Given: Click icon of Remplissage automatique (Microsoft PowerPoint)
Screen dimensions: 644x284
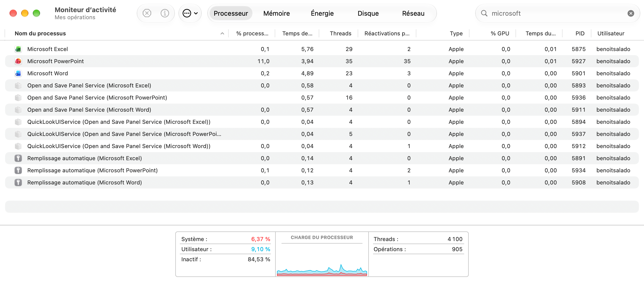Looking at the screenshot, I should point(18,170).
